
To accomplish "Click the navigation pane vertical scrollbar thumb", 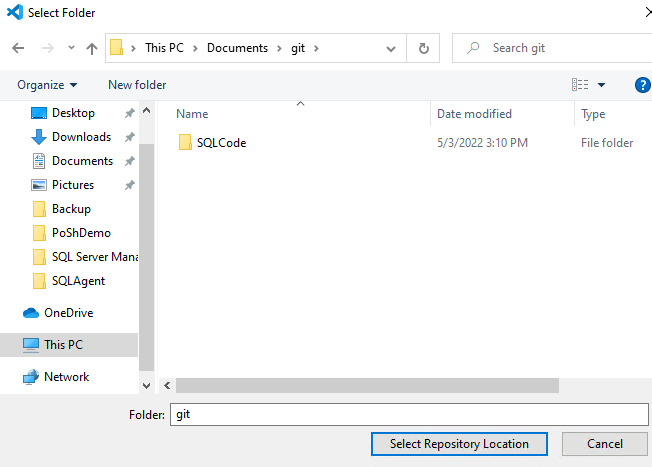I will (x=146, y=257).
